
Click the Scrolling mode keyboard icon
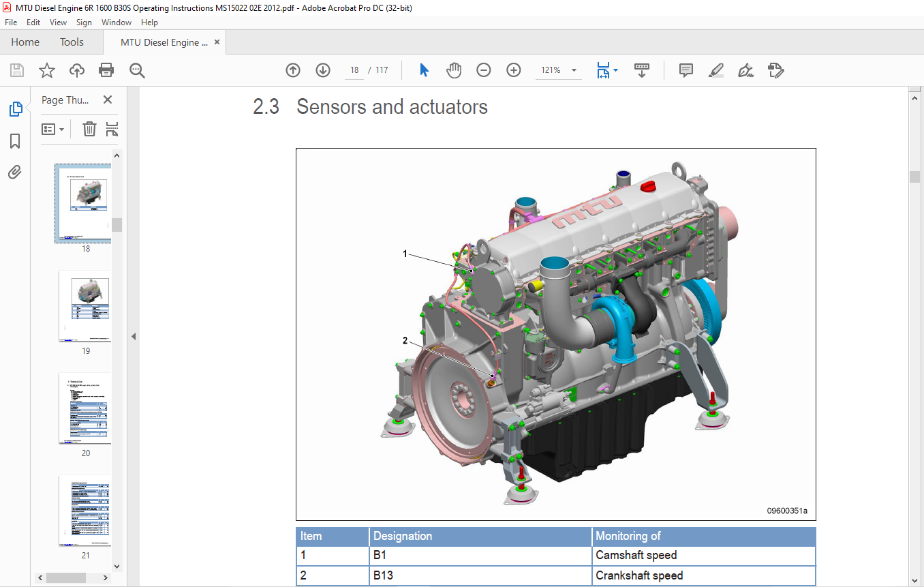tap(641, 70)
